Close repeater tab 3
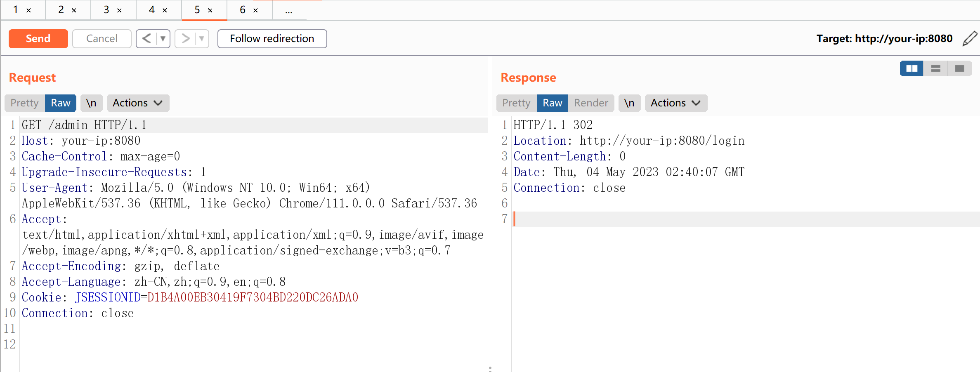980x372 pixels. (x=119, y=10)
